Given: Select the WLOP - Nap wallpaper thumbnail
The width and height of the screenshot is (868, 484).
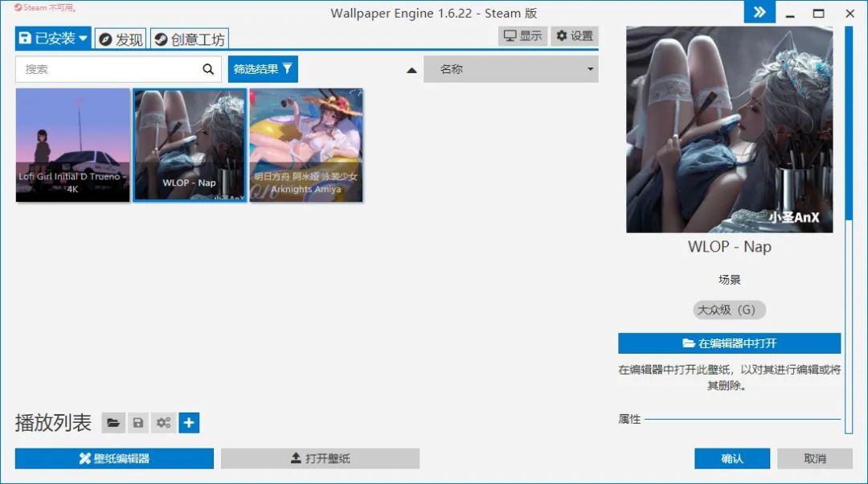Looking at the screenshot, I should [190, 145].
